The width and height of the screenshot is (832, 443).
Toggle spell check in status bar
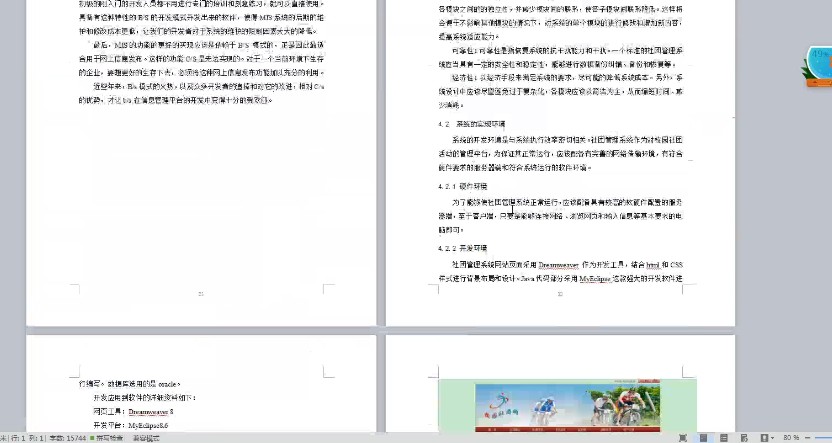(x=107, y=438)
